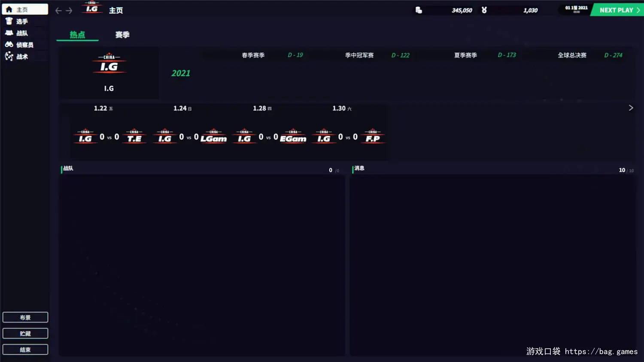The height and width of the screenshot is (362, 644).
Task: Select the 1.30 match date
Action: (x=342, y=108)
